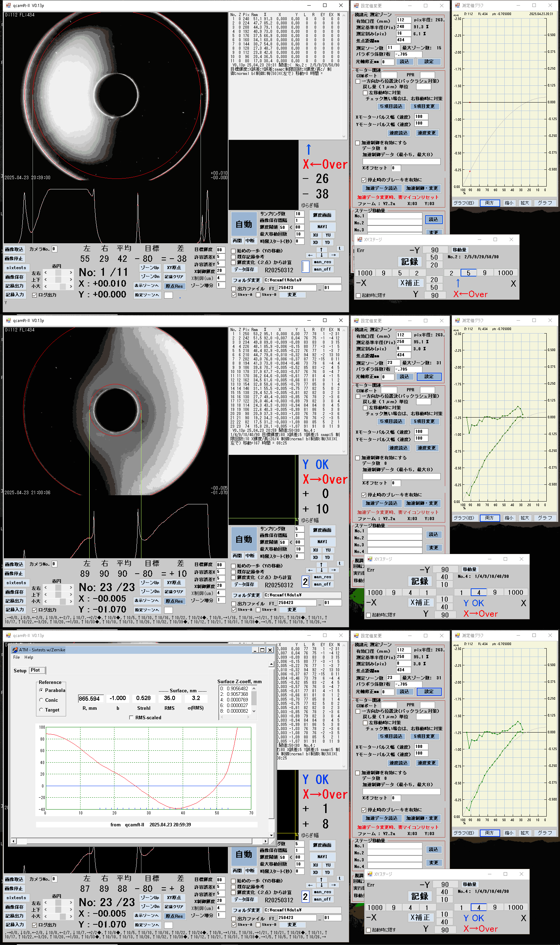Click データ保存 button in No: 1 /11 panel
Viewport: 560px width, 945px height.
pos(244,269)
